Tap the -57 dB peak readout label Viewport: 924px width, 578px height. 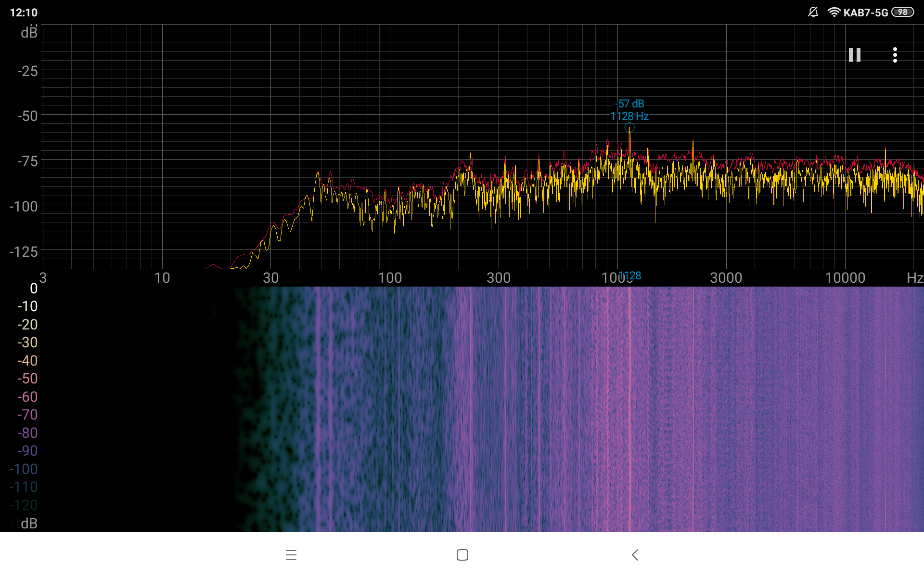coord(629,104)
